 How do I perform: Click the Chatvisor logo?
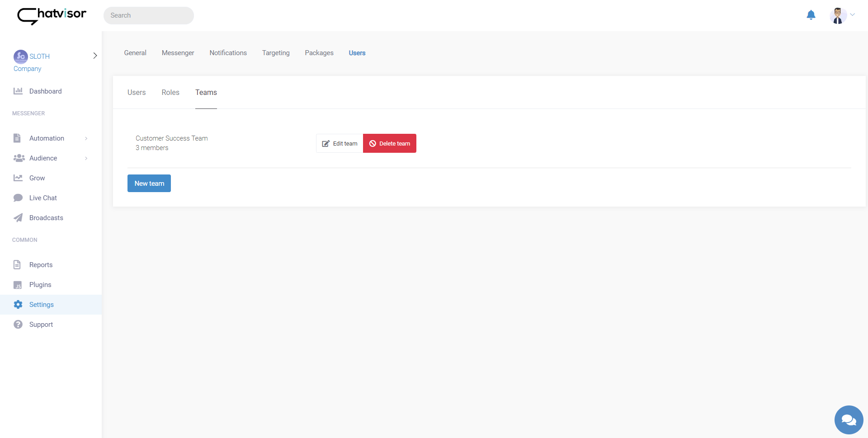[52, 16]
